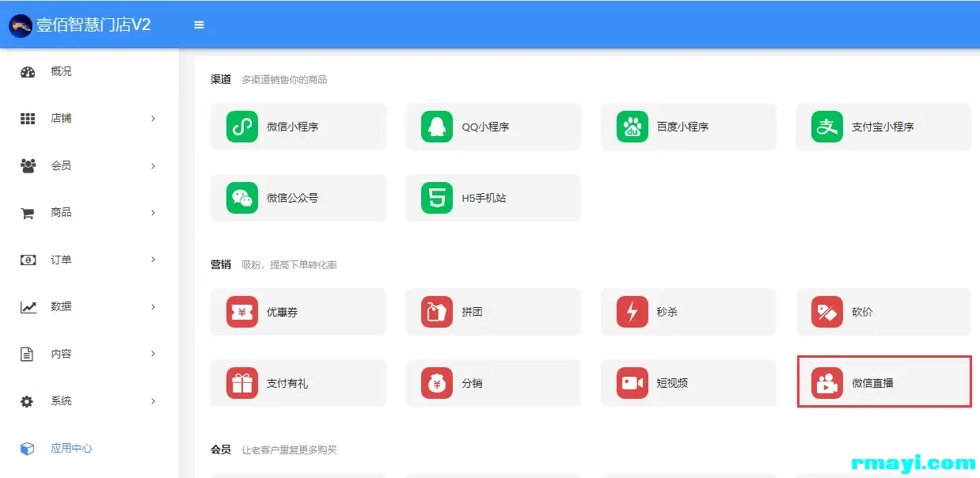Expand the 数据 menu chevron

tap(153, 307)
